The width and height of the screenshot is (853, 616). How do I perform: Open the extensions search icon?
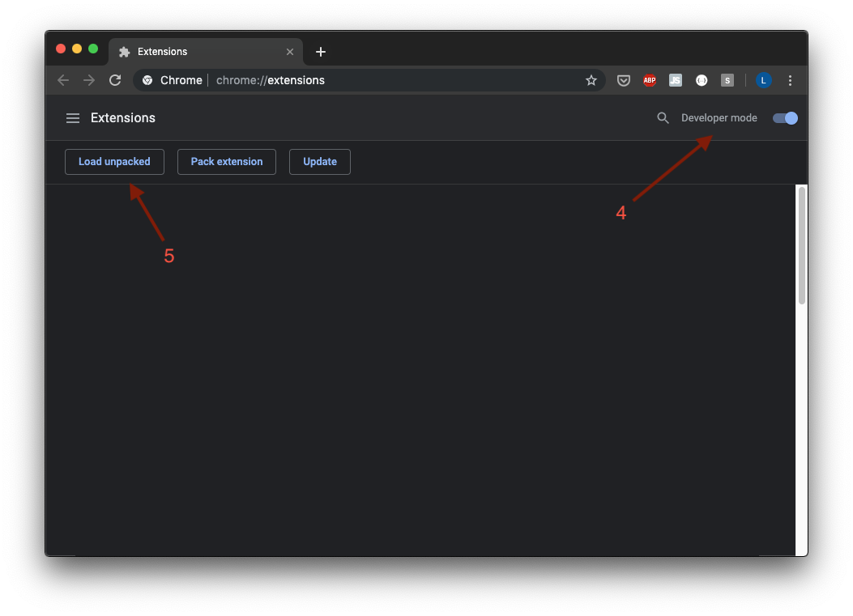(x=663, y=118)
